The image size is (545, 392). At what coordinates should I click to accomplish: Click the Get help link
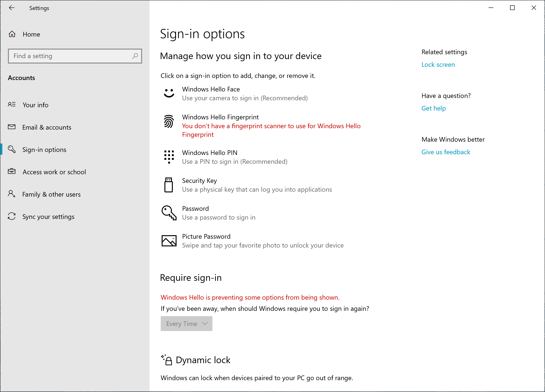(x=433, y=108)
